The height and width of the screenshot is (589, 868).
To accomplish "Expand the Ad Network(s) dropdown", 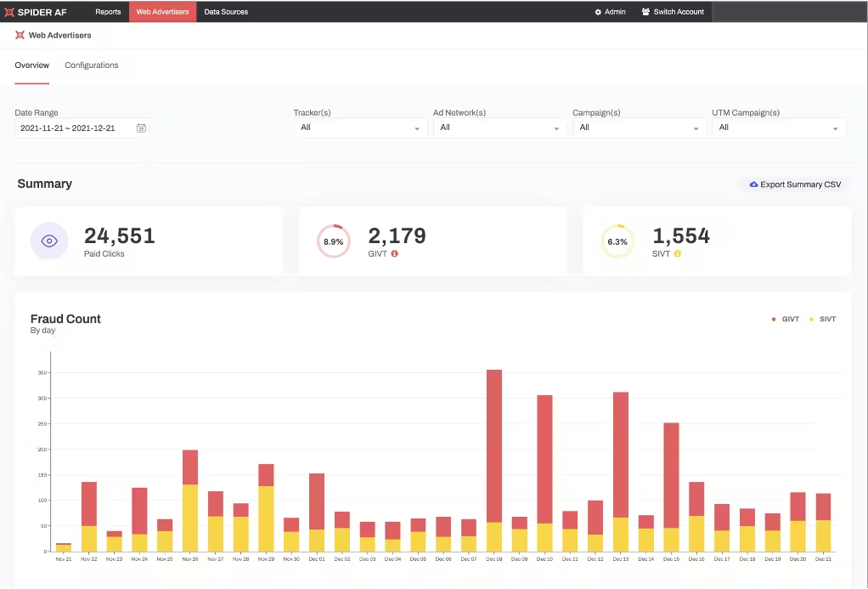I will [x=499, y=128].
